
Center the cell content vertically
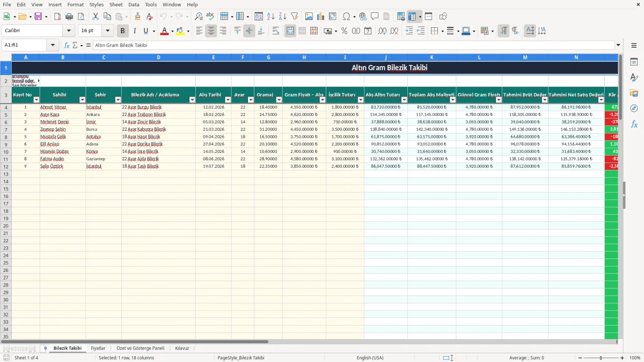(x=250, y=31)
